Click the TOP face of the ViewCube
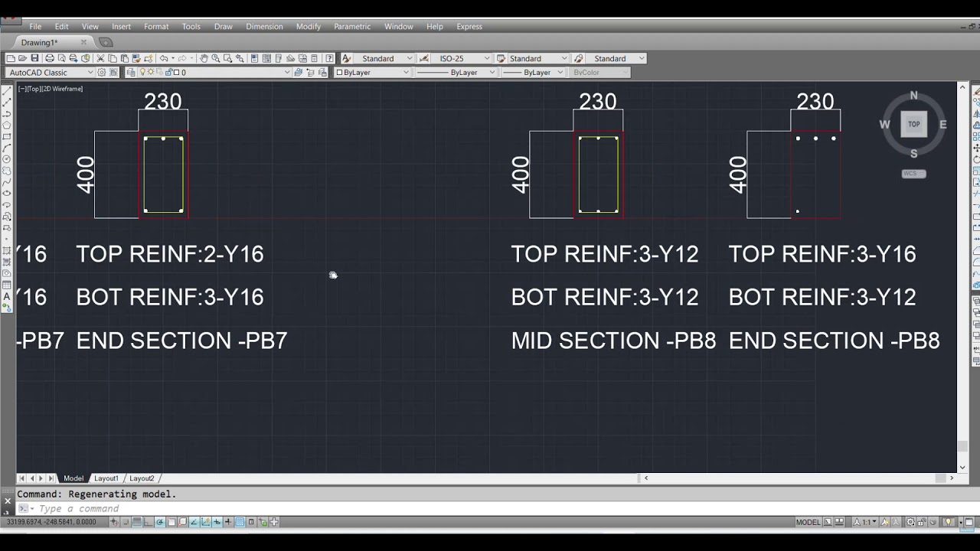This screenshot has width=980, height=551. [913, 124]
